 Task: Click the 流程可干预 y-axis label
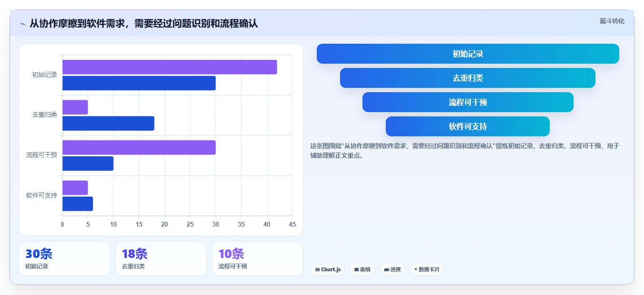[41, 155]
